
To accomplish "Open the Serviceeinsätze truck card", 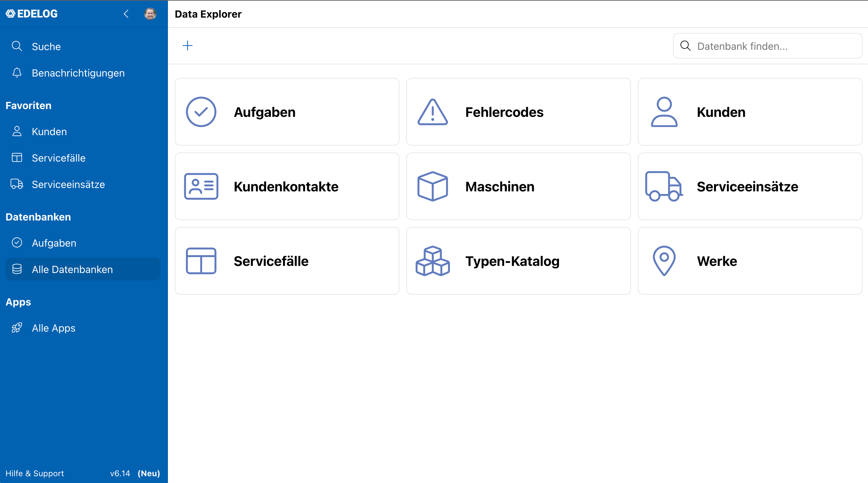I will click(x=750, y=186).
